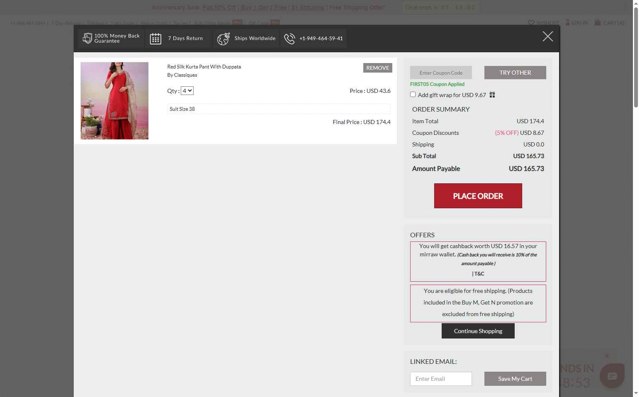
Task: Click the Item Total USD 174.4 value
Action: point(530,121)
